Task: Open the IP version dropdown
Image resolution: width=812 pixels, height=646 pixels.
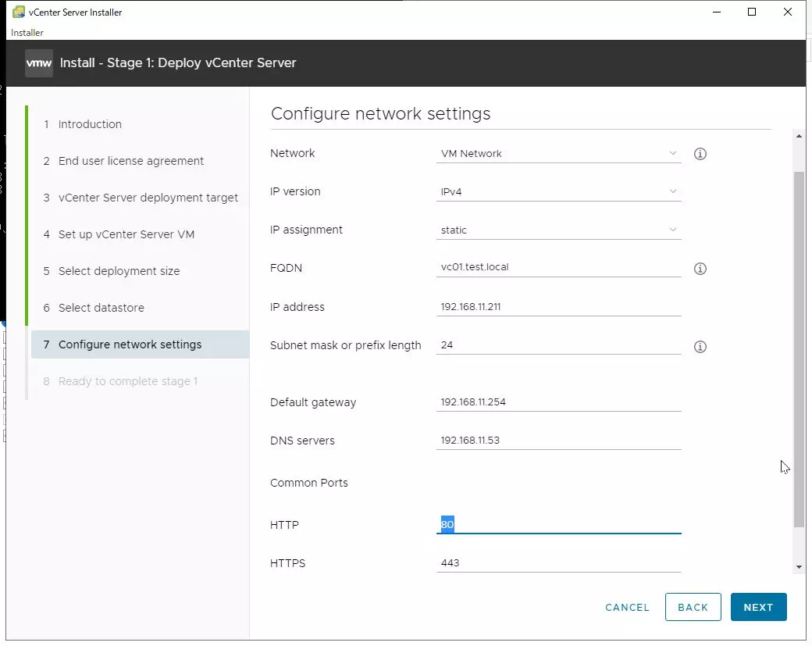Action: (558, 191)
